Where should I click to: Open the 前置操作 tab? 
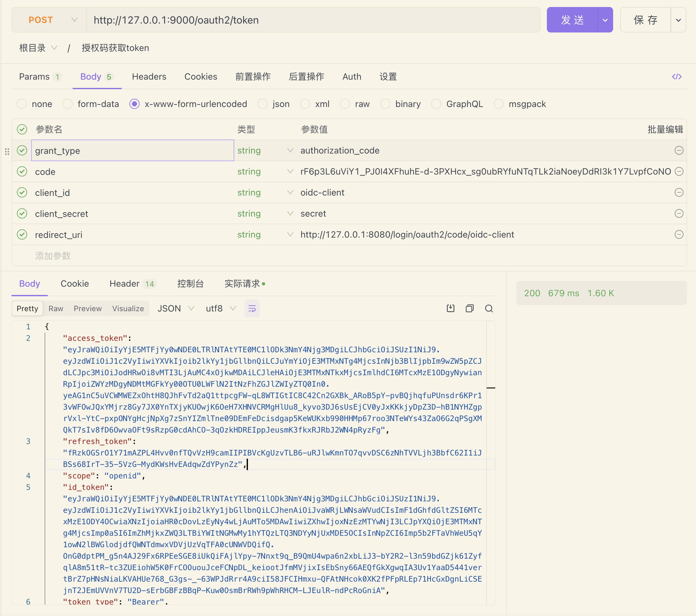tap(253, 76)
